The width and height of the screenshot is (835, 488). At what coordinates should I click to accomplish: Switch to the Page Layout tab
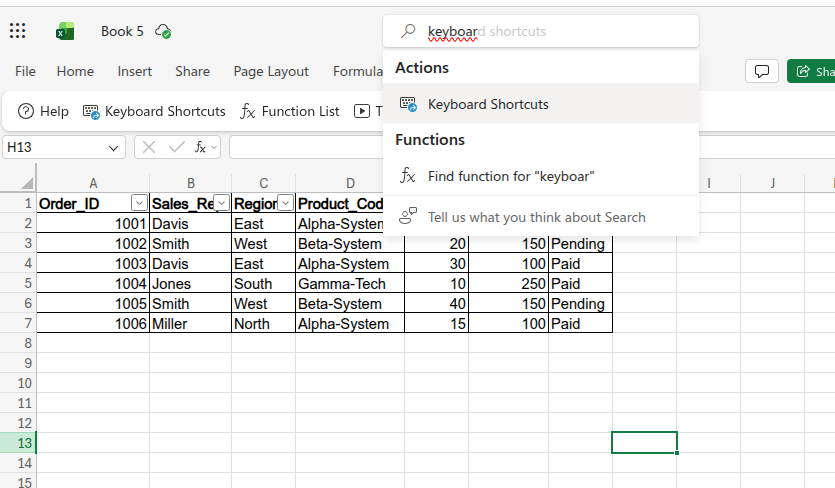click(x=271, y=71)
